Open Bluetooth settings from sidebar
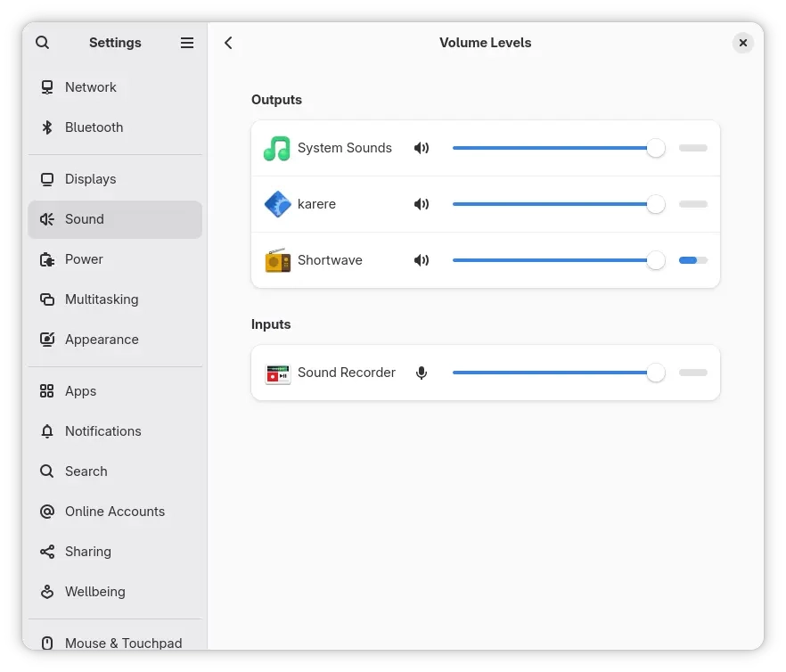This screenshot has width=786, height=672. [94, 127]
